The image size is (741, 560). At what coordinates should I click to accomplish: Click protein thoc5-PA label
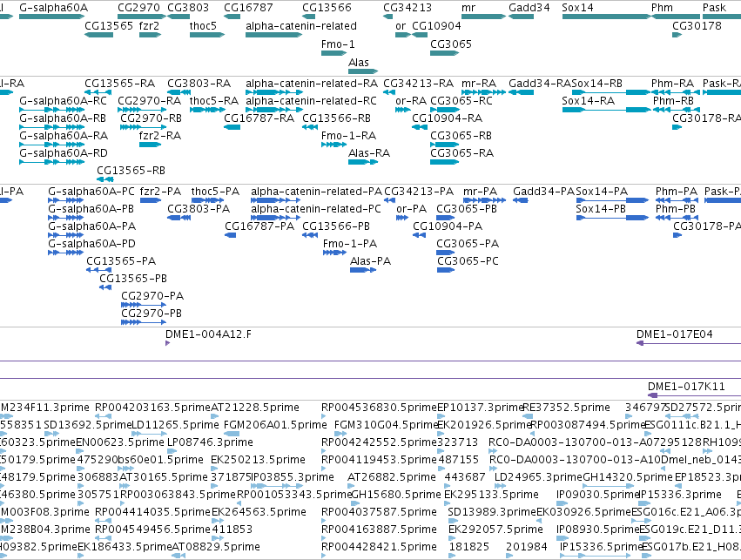point(215,192)
